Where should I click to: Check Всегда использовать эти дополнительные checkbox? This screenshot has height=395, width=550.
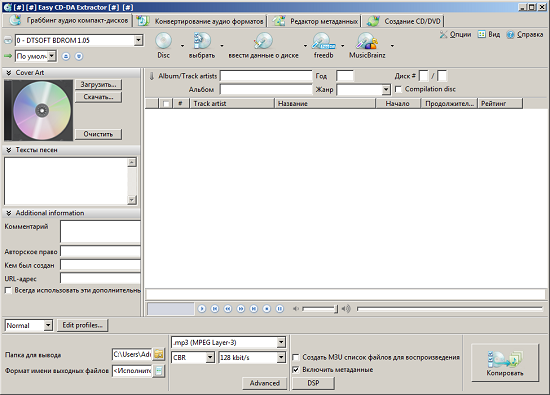pos(8,290)
